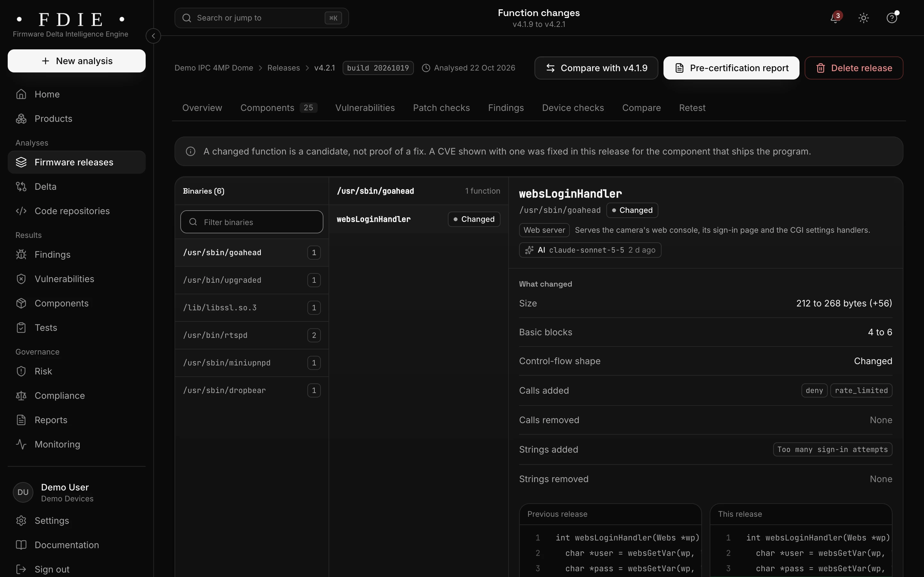Viewport: 924px width, 577px height.
Task: Toggle the light/dark theme sun icon
Action: (863, 18)
